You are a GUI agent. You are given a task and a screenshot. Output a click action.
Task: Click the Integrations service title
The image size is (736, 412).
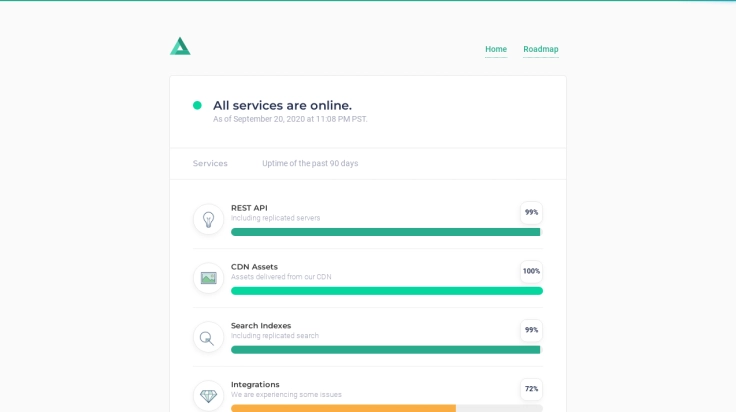click(x=255, y=384)
